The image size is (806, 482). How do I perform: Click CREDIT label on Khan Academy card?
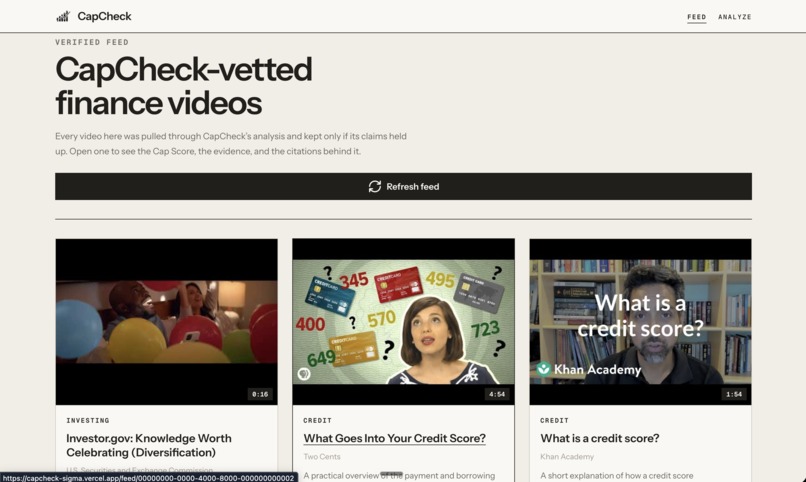click(x=555, y=420)
